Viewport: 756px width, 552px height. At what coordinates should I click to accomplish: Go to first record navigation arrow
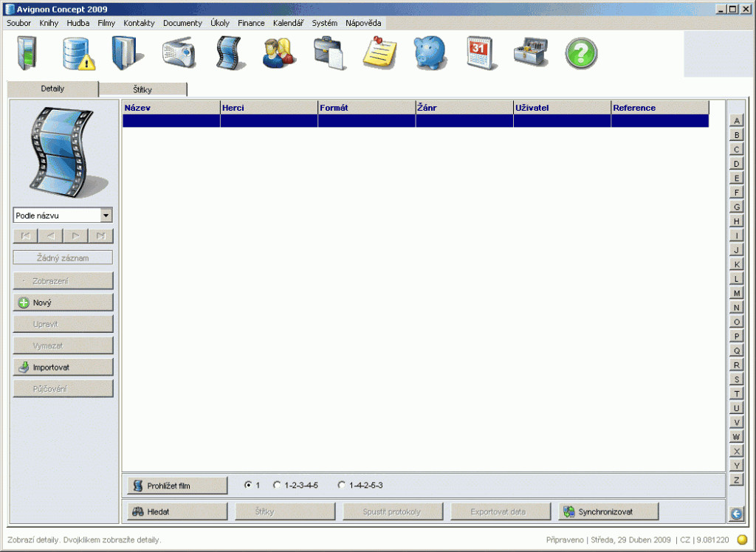[26, 235]
